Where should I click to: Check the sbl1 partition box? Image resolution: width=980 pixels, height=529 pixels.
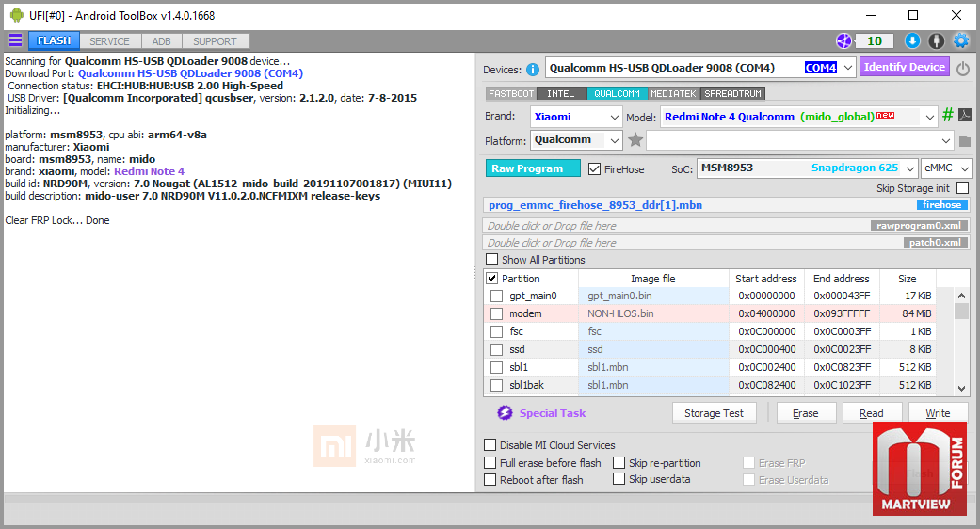(x=496, y=367)
